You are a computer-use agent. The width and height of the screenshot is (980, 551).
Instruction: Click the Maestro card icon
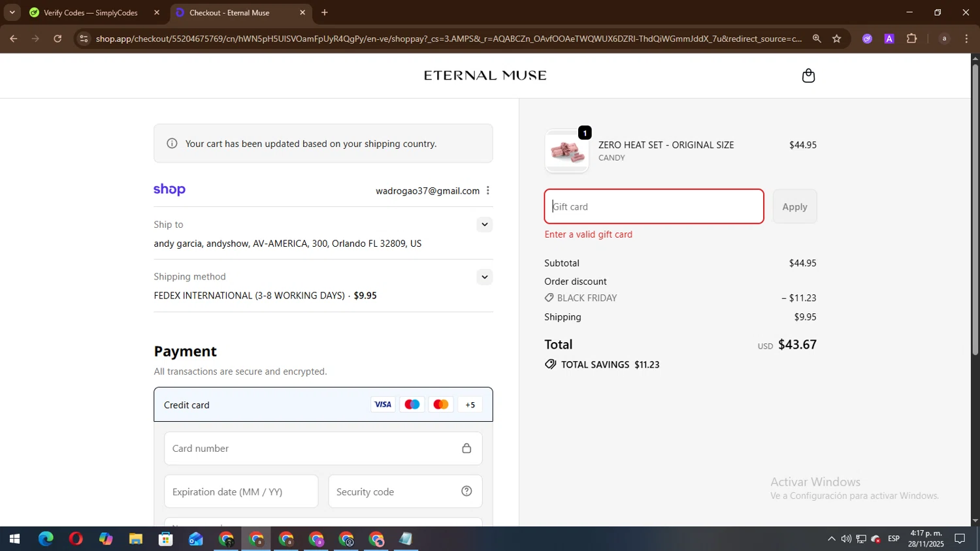412,405
